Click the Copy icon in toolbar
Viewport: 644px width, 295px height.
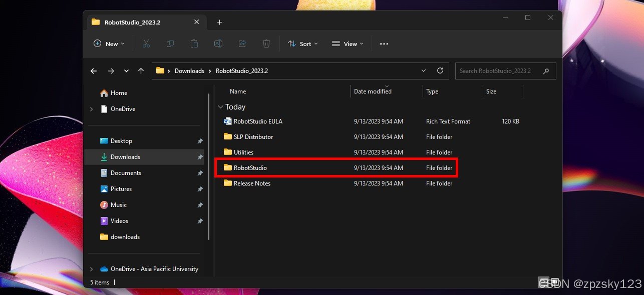click(x=170, y=44)
